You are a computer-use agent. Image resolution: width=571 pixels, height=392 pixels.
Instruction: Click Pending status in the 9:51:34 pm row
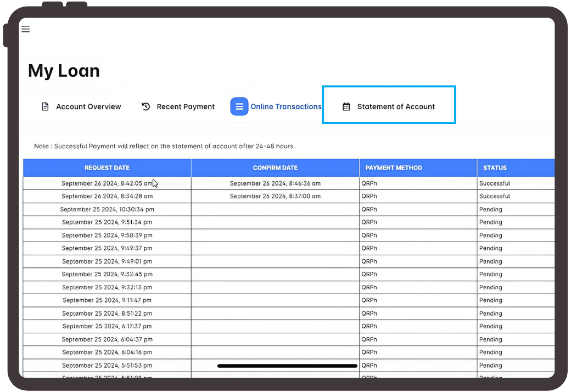click(x=490, y=222)
